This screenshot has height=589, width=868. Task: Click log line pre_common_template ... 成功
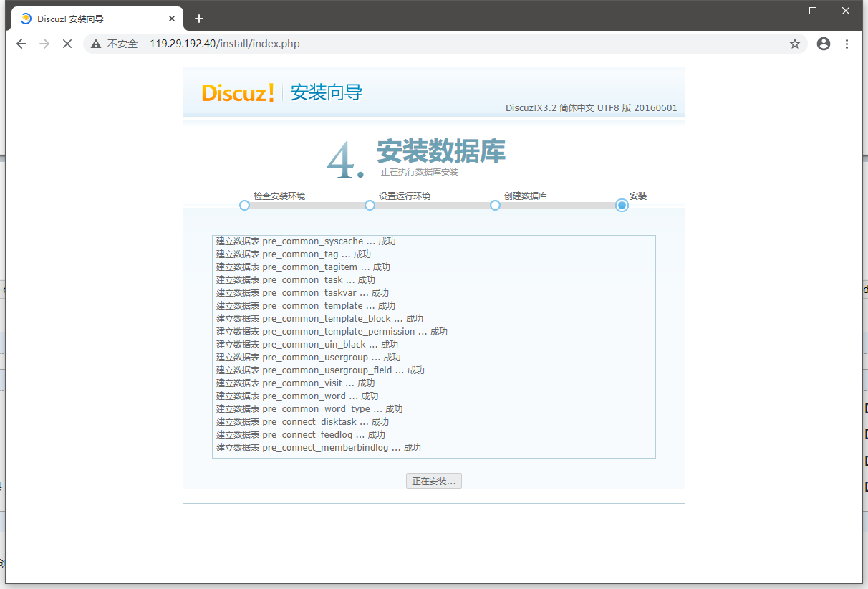[306, 306]
